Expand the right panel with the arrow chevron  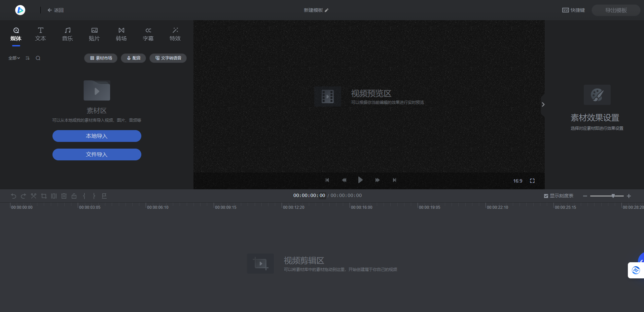(543, 105)
